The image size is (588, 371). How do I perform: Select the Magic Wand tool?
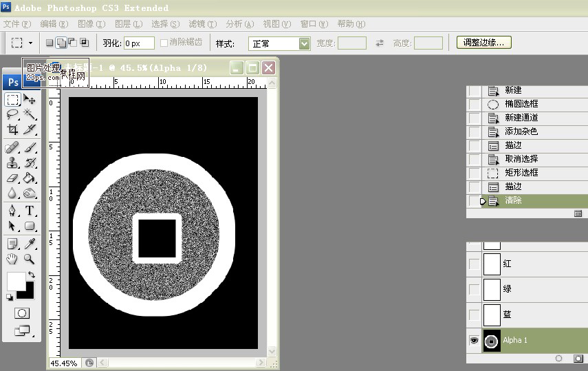pos(30,114)
